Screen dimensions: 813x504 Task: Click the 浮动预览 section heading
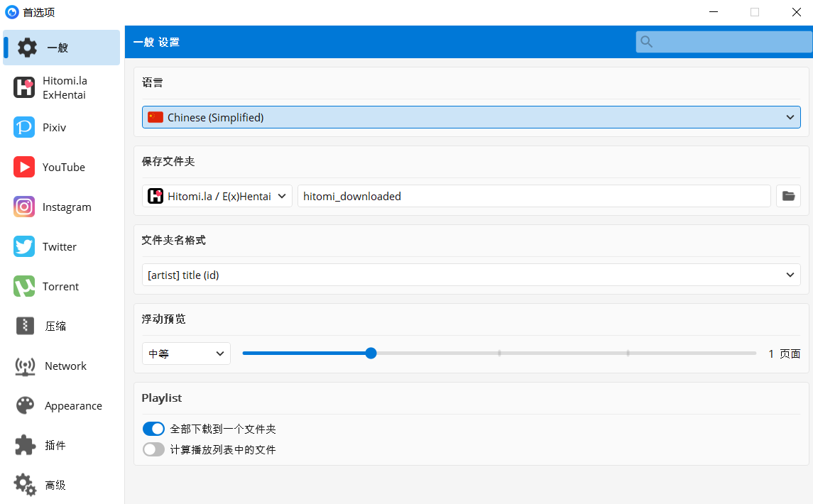pyautogui.click(x=163, y=319)
